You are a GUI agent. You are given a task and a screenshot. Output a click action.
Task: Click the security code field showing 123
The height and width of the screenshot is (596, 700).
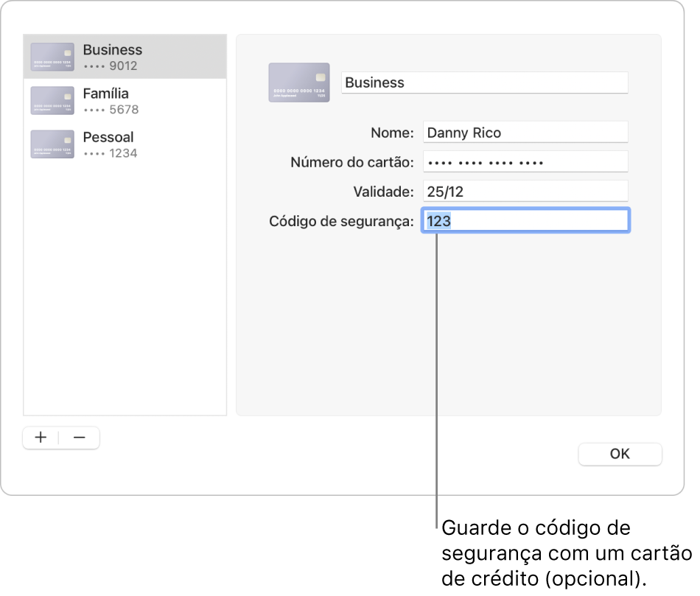pyautogui.click(x=525, y=221)
